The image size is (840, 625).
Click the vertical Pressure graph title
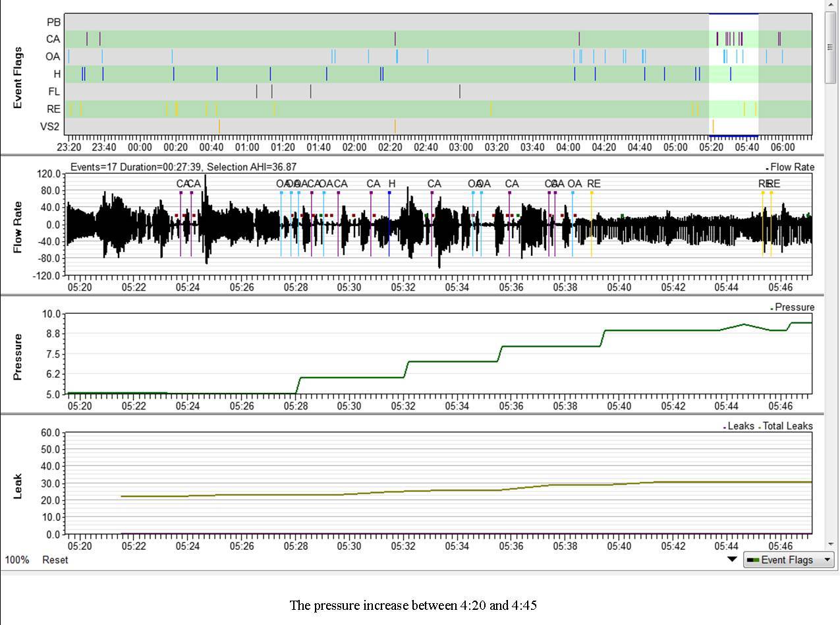[18, 357]
